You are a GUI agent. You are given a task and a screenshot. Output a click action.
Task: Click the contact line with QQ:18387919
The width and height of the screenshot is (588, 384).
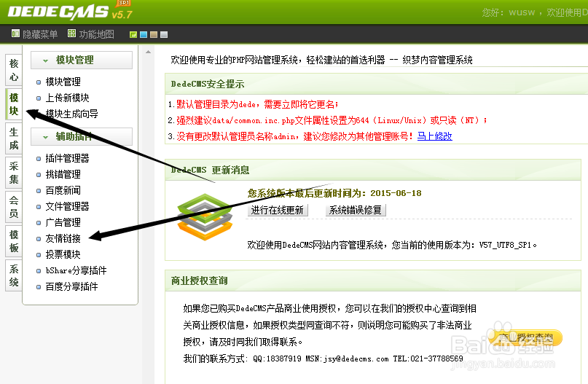click(323, 358)
